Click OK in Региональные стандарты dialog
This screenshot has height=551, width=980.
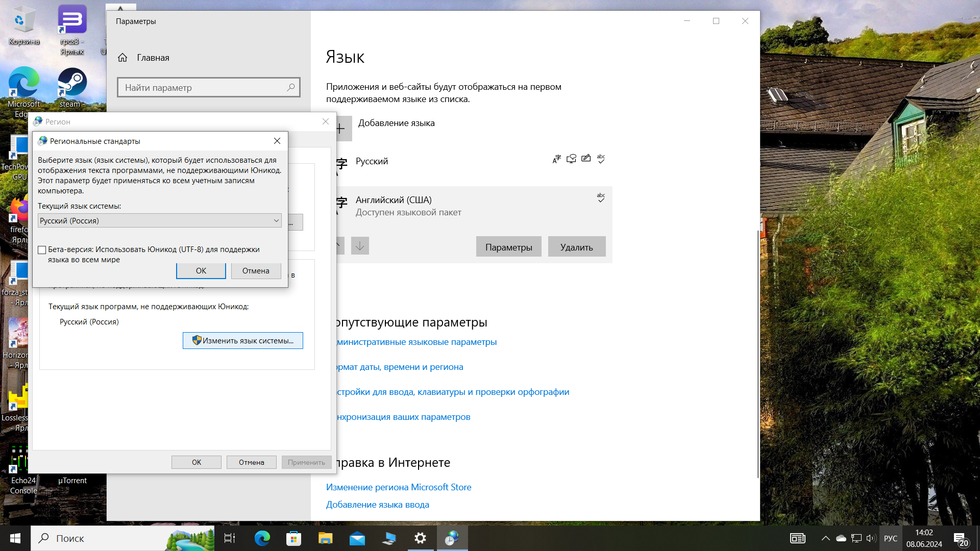point(201,271)
